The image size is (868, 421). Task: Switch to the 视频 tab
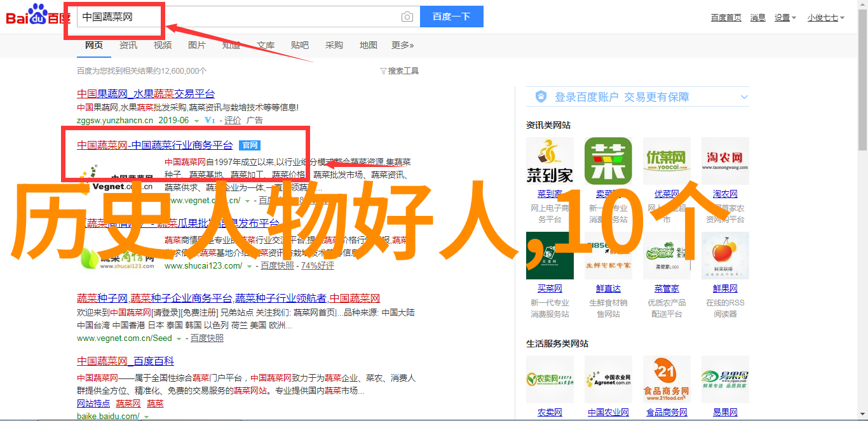[x=163, y=45]
